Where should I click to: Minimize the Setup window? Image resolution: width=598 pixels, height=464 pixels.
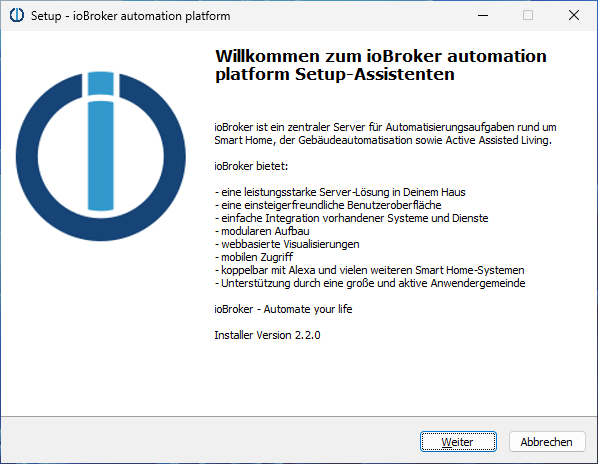[x=483, y=15]
